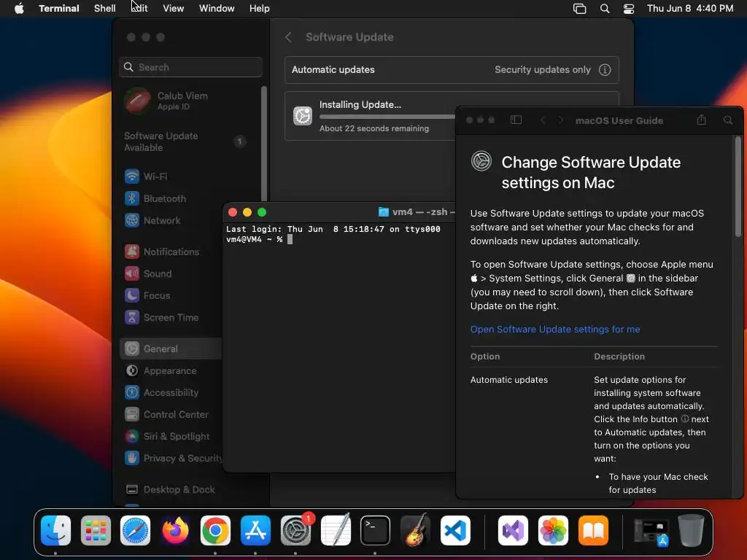Open Launchpad from the Dock
Image resolution: width=747 pixels, height=560 pixels.
click(96, 530)
